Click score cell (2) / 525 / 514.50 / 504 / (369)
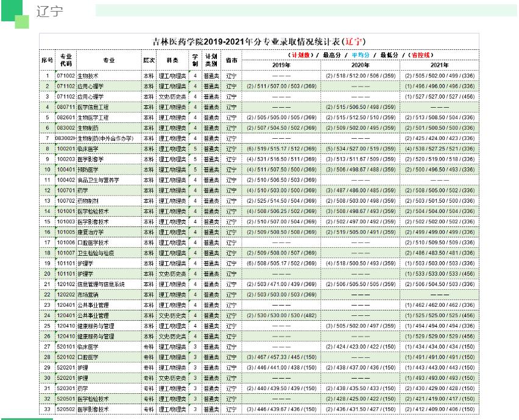The width and height of the screenshot is (519, 420). tap(281, 201)
